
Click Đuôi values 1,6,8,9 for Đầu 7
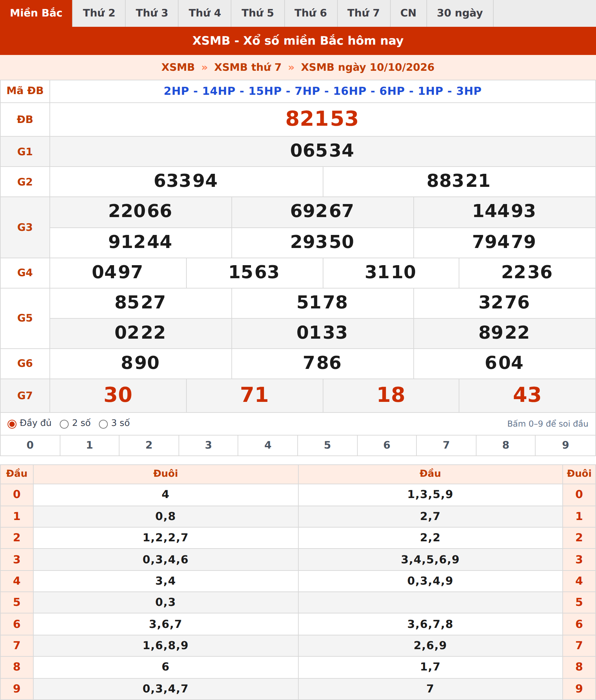click(x=165, y=646)
